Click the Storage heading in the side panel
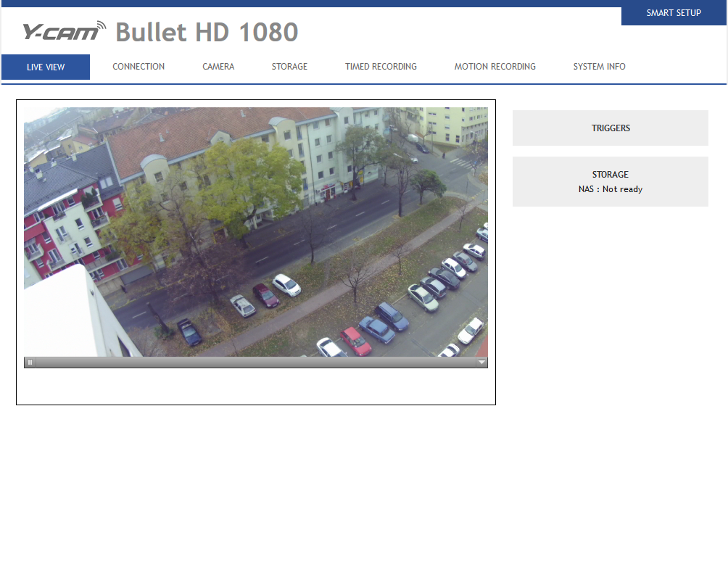This screenshot has width=728, height=580. (611, 175)
